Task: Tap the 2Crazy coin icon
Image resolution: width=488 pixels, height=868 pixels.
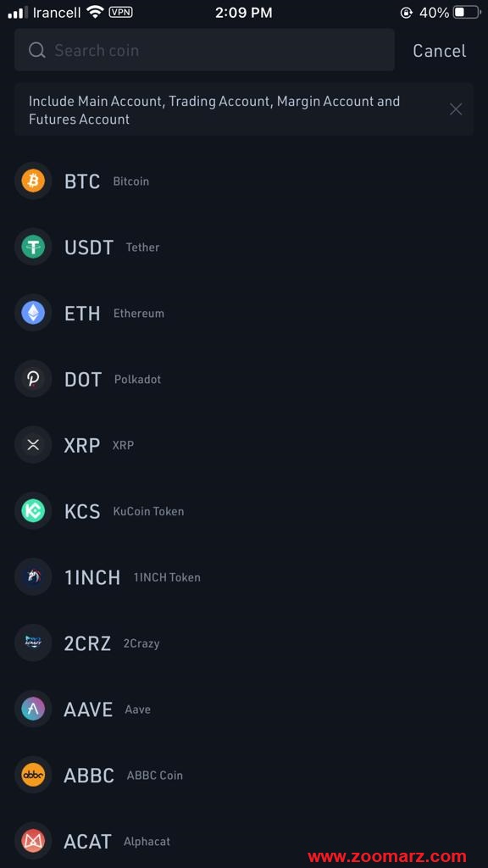Action: [33, 643]
